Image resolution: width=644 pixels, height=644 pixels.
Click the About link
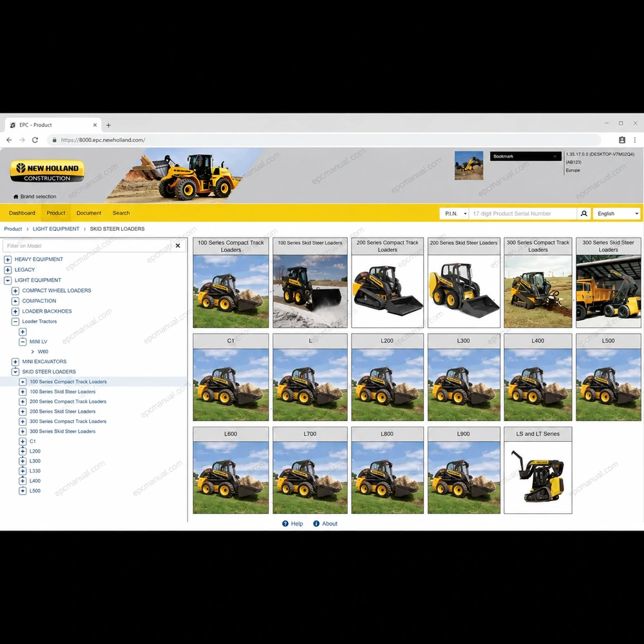330,524
